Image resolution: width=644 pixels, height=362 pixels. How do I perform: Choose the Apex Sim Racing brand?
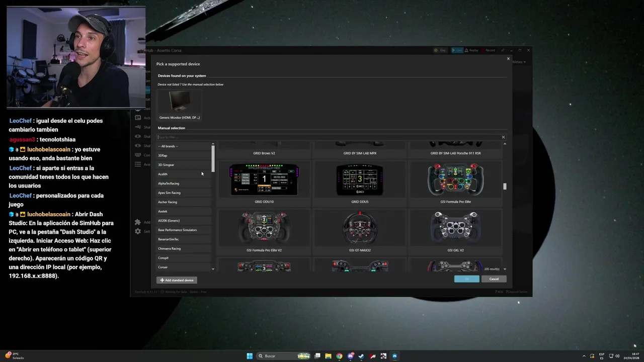[x=184, y=193]
